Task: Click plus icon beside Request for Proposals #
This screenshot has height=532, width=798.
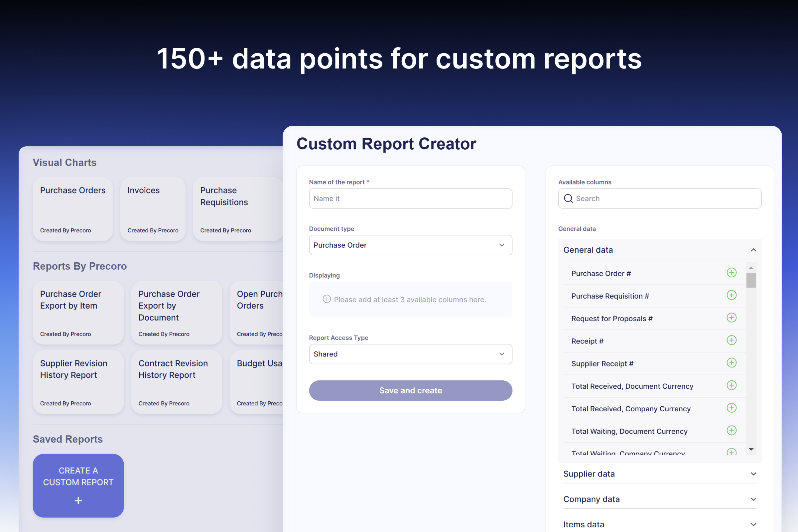Action: coord(732,318)
